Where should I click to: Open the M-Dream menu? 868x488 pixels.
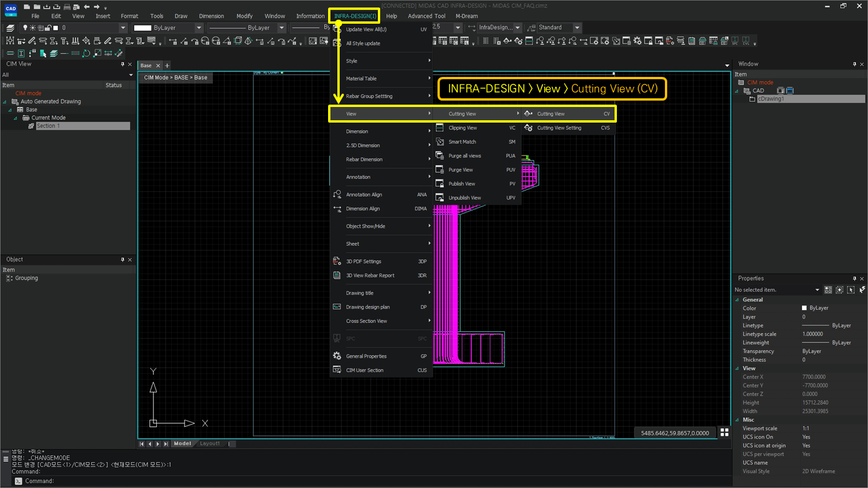466,16
